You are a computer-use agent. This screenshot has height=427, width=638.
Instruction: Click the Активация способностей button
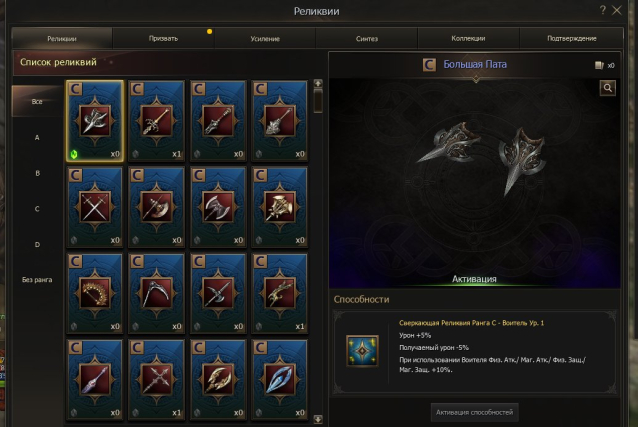click(x=474, y=412)
